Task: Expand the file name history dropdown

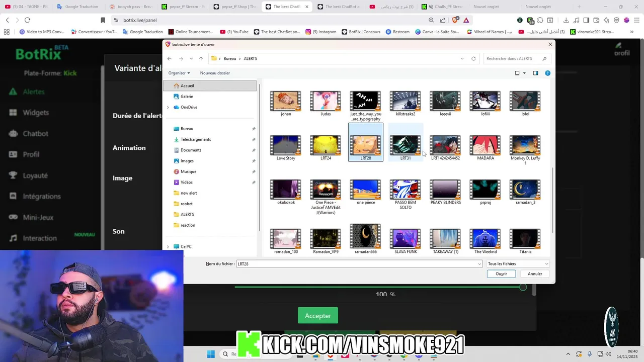Action: tap(479, 264)
